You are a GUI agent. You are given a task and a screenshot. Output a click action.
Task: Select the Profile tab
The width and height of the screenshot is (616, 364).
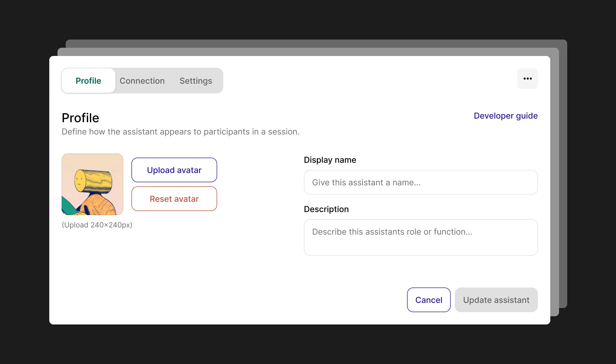point(88,81)
